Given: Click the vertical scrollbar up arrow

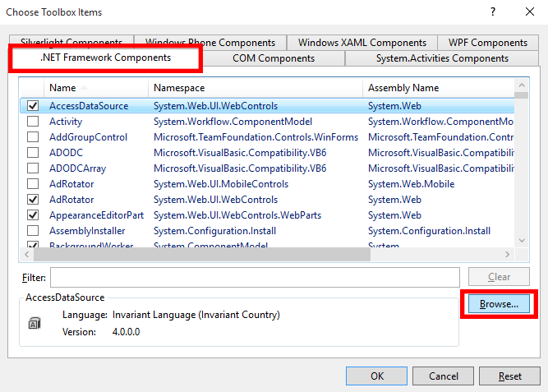Looking at the screenshot, I should click(522, 85).
